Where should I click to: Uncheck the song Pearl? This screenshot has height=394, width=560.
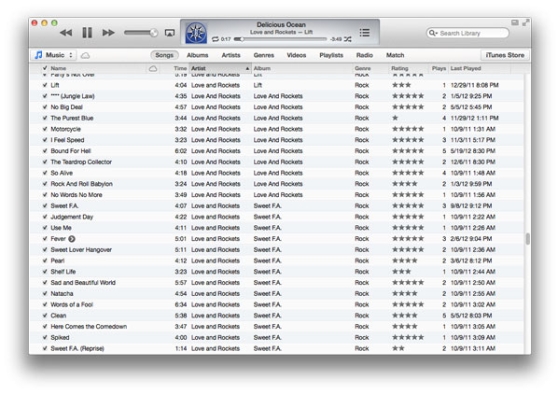tap(45, 260)
